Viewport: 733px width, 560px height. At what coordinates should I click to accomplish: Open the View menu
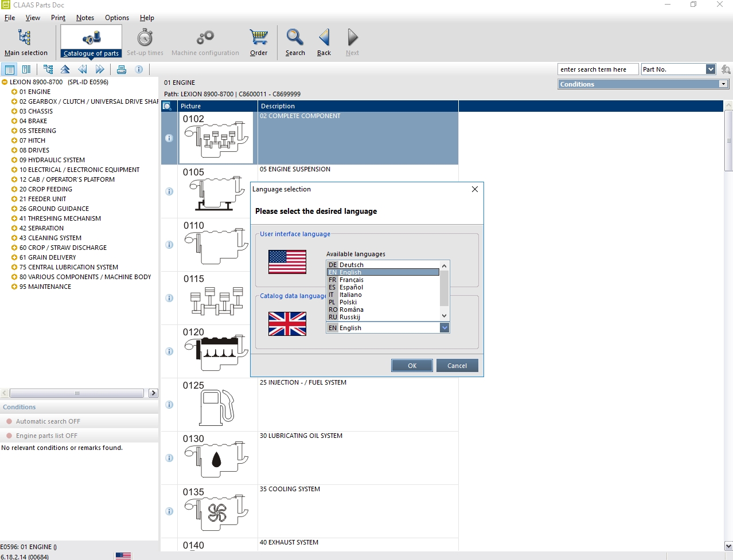coord(33,18)
